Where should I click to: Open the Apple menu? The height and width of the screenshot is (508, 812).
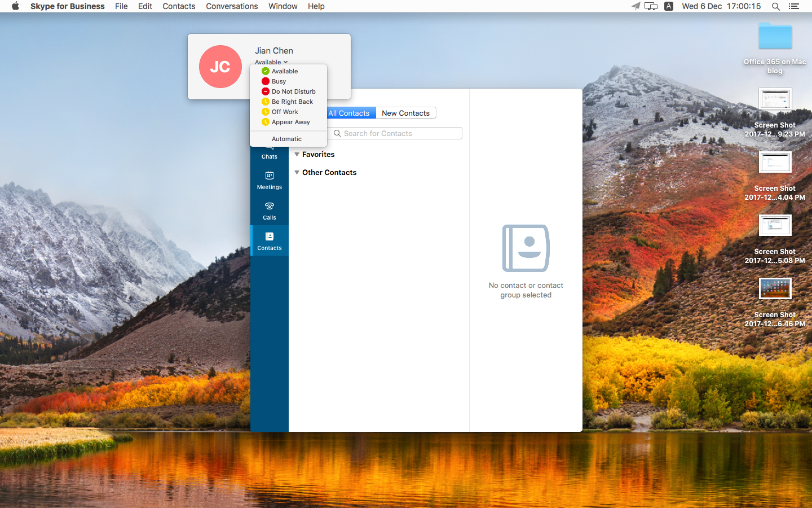point(15,6)
